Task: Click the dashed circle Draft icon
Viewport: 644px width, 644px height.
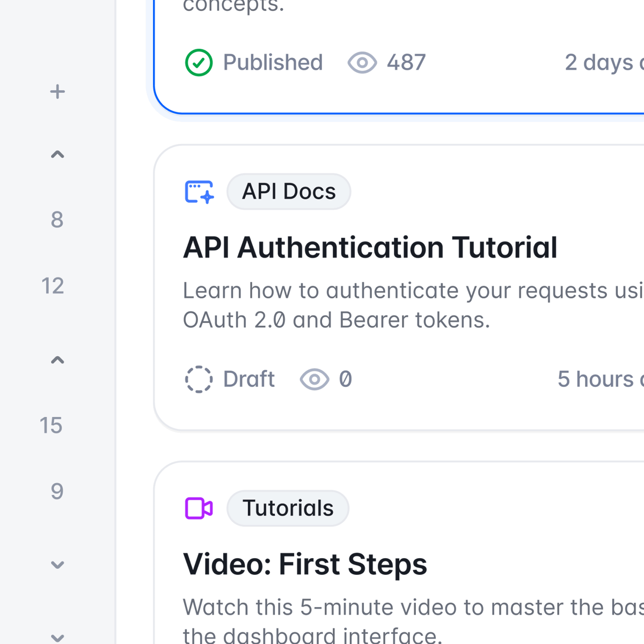Action: click(199, 379)
